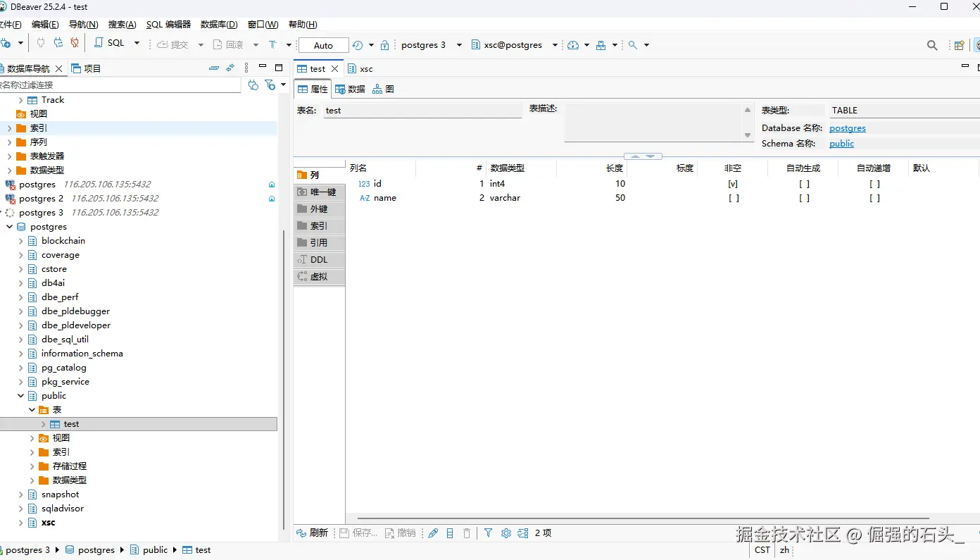Follow the postgres database name link
Screen dimensions: 980x560
pyautogui.click(x=847, y=128)
